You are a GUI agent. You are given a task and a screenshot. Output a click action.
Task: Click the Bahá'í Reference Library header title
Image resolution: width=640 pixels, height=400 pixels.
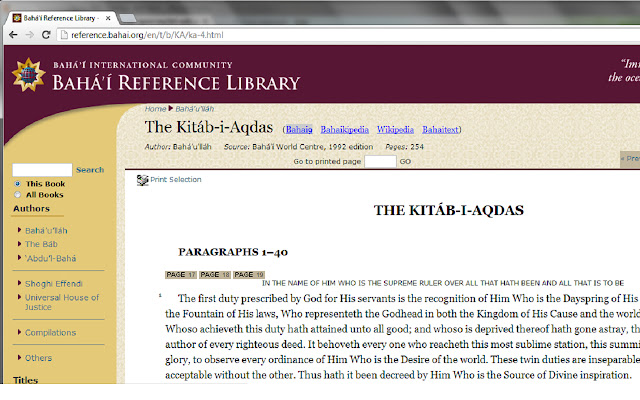[x=176, y=83]
